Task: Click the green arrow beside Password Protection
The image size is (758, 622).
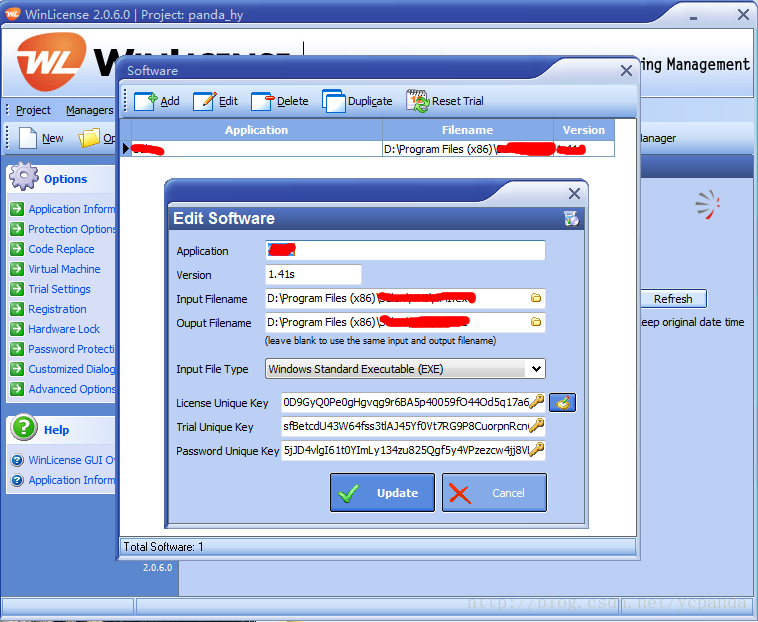Action: point(17,349)
